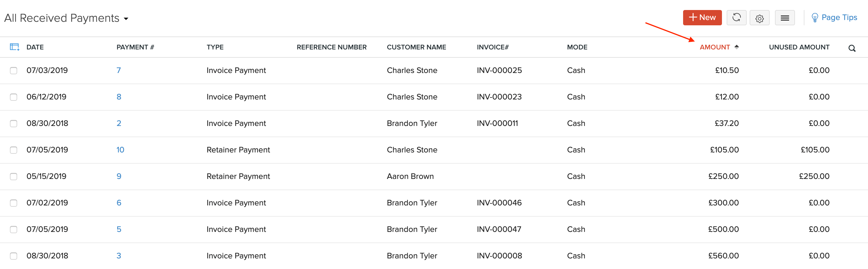Open the settings gear icon

coord(760,17)
